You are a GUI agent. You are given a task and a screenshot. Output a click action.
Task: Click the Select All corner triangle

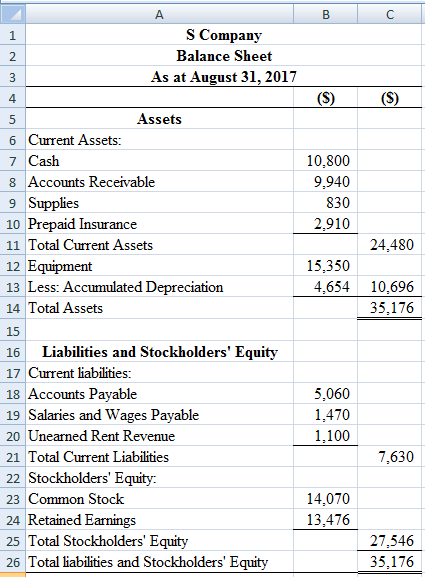(x=13, y=14)
